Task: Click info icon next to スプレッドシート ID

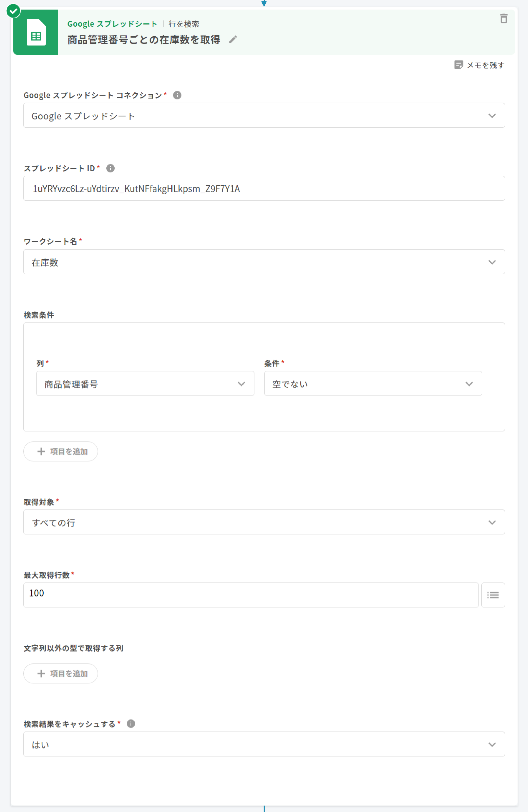Action: click(110, 168)
